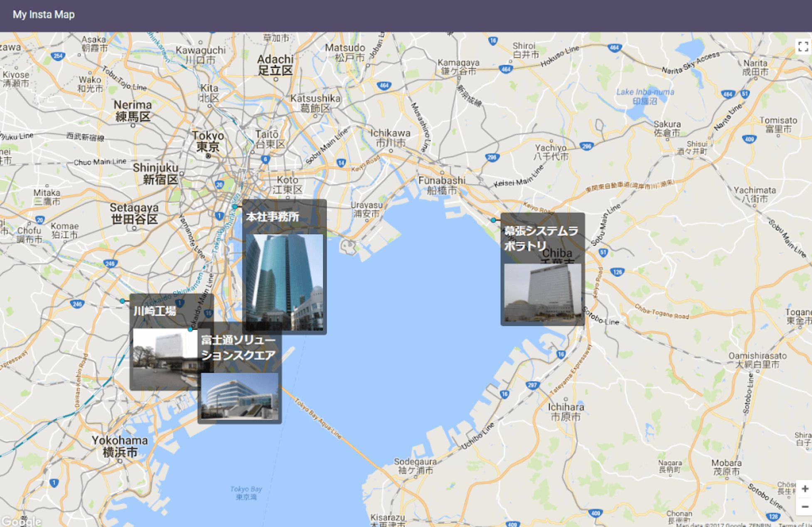
Task: Click the Lake Inba-numa label
Action: click(x=645, y=96)
